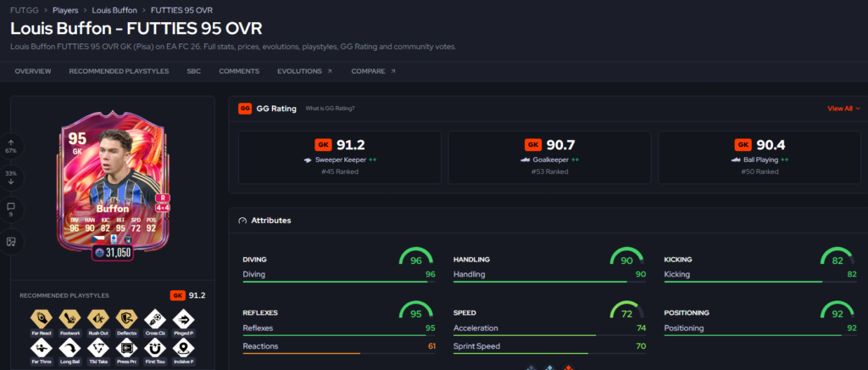
Task: Click the 4★4 skill and weak foot badge
Action: point(163,208)
